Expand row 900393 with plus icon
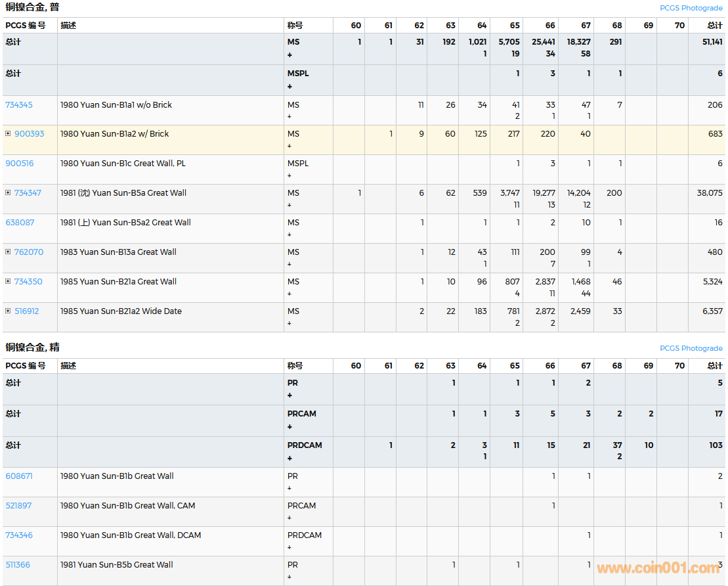Image resolution: width=728 pixels, height=586 pixels. [x=8, y=134]
